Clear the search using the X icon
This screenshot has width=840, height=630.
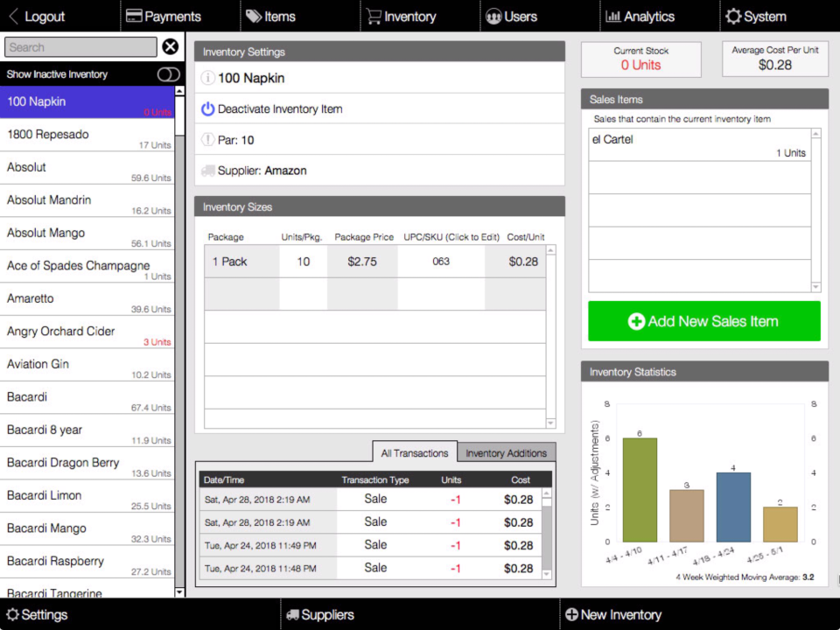170,46
